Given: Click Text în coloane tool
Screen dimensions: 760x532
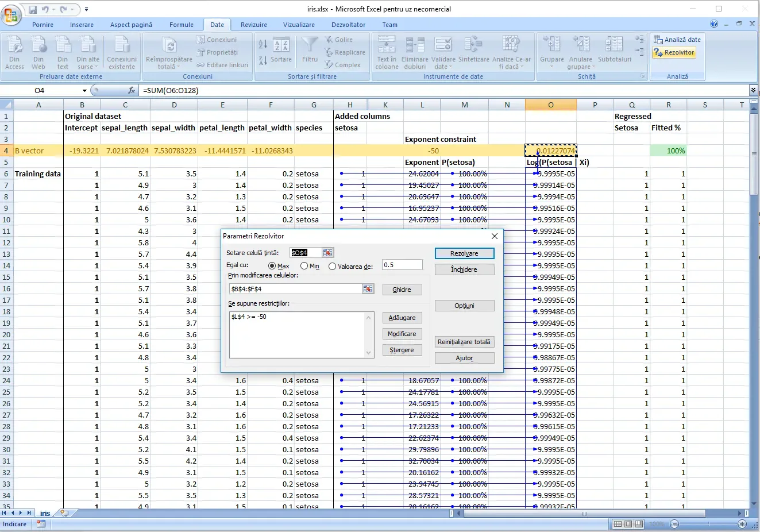Looking at the screenshot, I should point(387,52).
